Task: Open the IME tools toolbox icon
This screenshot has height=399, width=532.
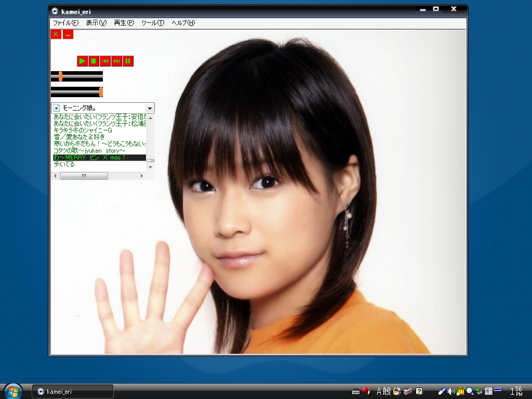Action: tap(408, 391)
